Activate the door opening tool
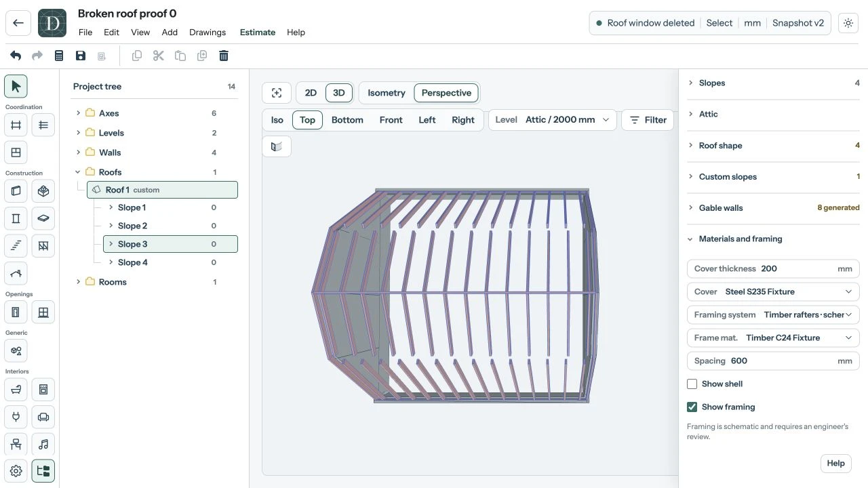 click(16, 312)
